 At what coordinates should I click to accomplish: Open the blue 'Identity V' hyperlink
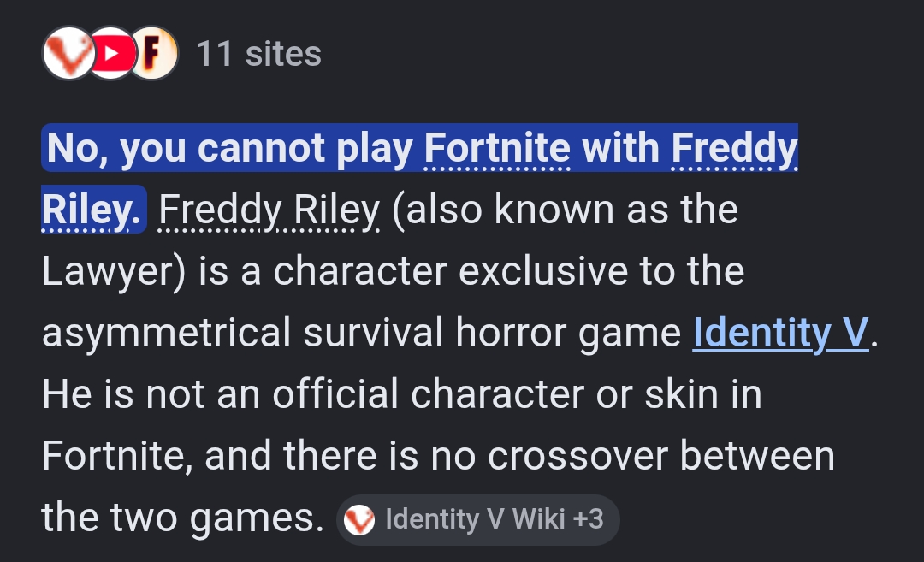pos(780,333)
